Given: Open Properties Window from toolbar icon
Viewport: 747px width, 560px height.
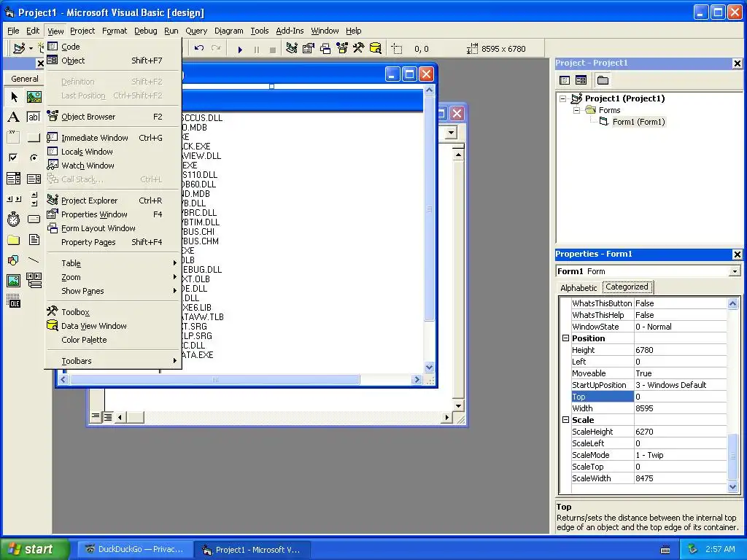Looking at the screenshot, I should click(x=309, y=49).
